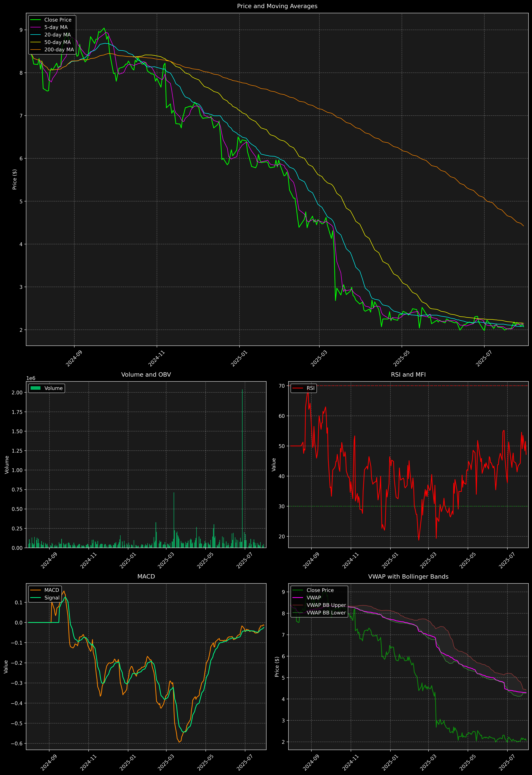Click 'Value' axis label on RSI chart
The height and width of the screenshot is (775, 532).
(x=274, y=464)
